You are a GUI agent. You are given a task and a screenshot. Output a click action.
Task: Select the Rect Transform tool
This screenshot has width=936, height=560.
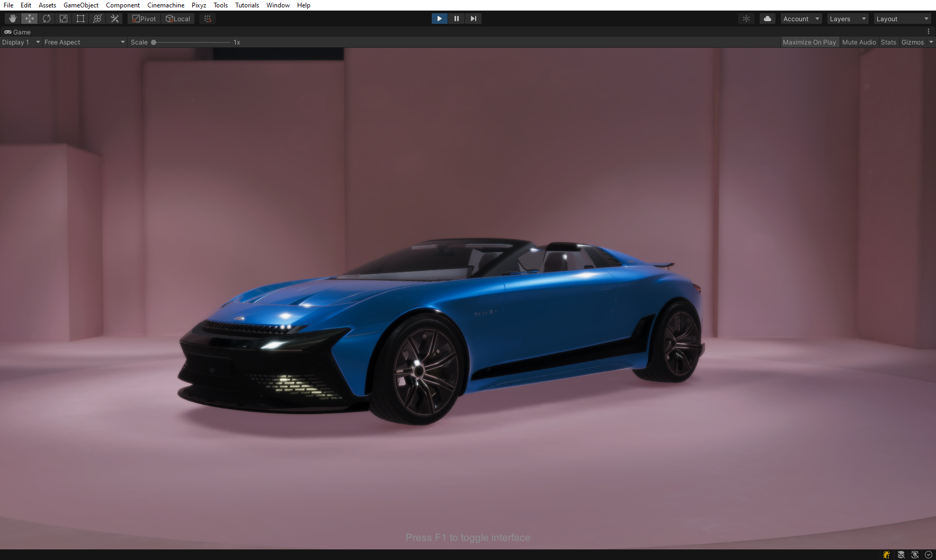81,18
